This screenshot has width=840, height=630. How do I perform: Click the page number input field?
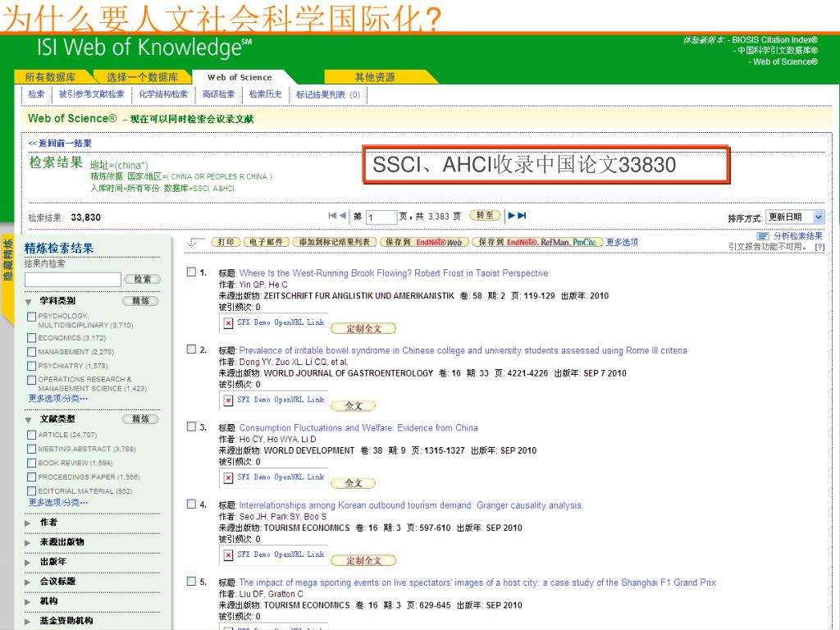(x=381, y=217)
